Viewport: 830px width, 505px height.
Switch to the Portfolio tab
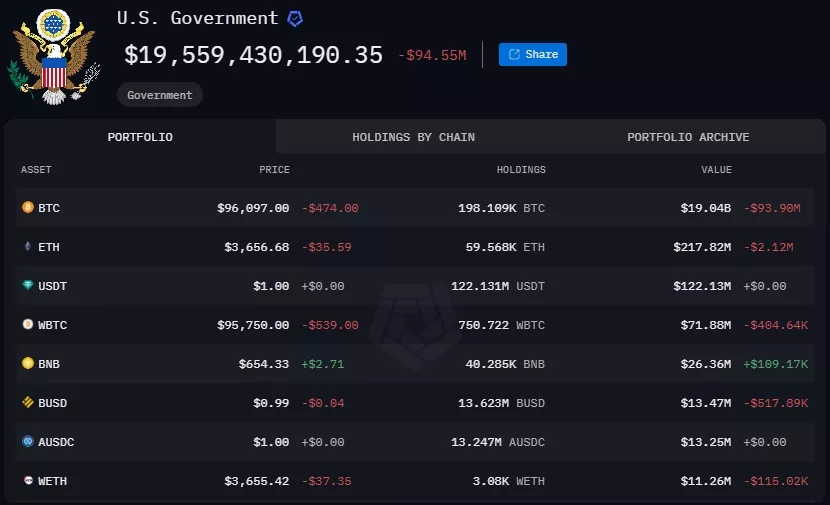pos(140,137)
